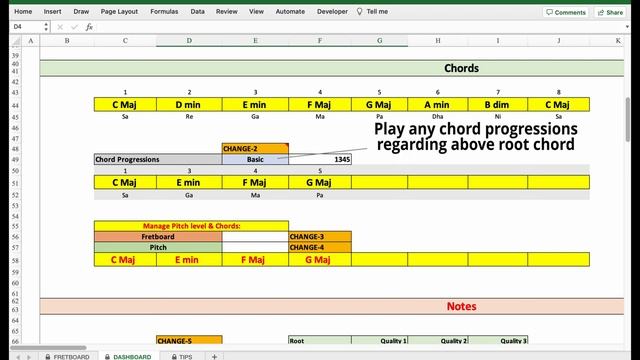Image resolution: width=640 pixels, height=360 pixels.
Task: Switch to the FRETBOARD sheet tab
Action: (x=67, y=357)
